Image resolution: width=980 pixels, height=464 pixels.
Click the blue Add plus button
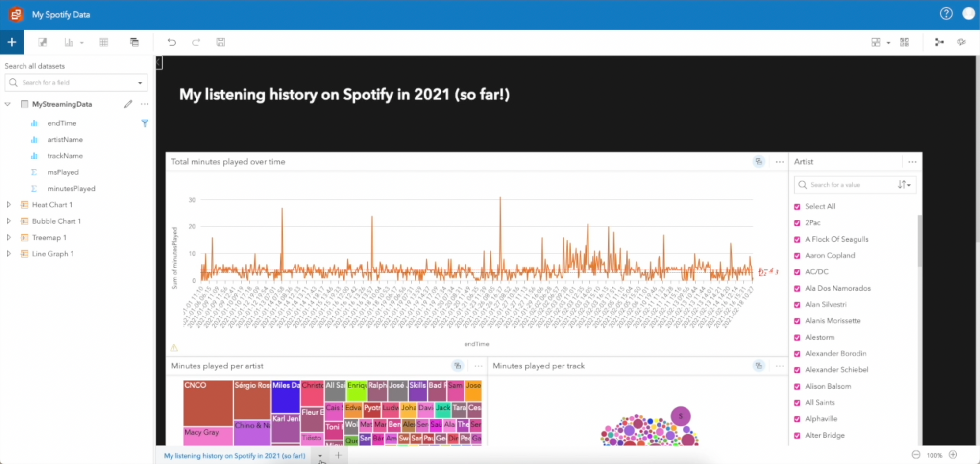(x=12, y=42)
